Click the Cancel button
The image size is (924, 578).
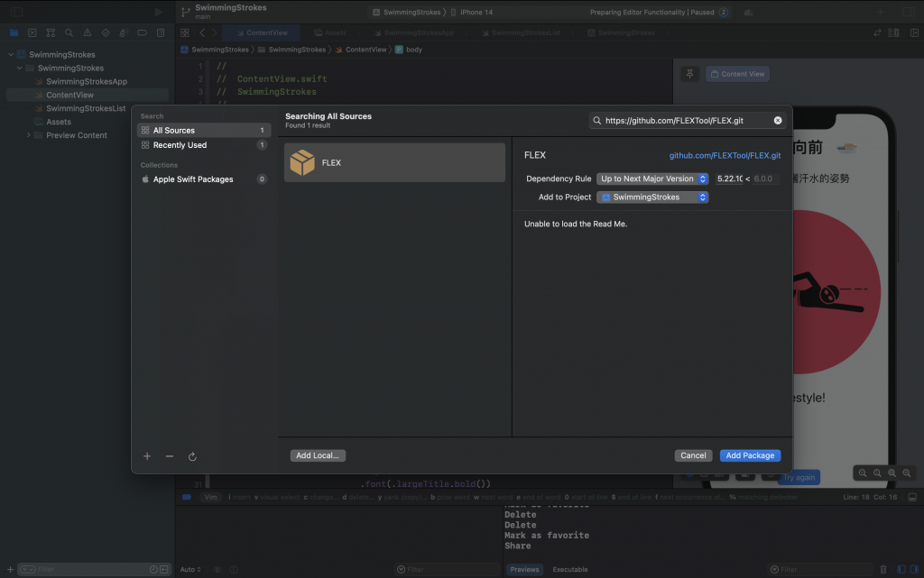693,455
